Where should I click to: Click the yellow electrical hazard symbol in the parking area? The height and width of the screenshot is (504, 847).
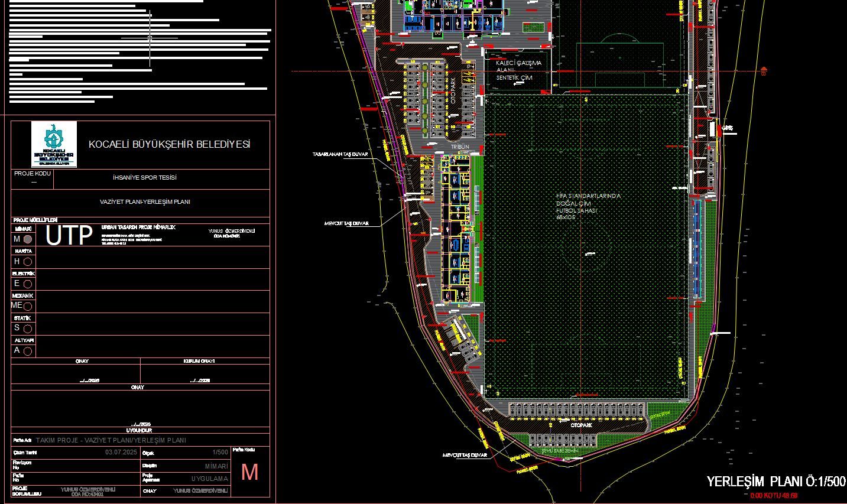coord(469,76)
